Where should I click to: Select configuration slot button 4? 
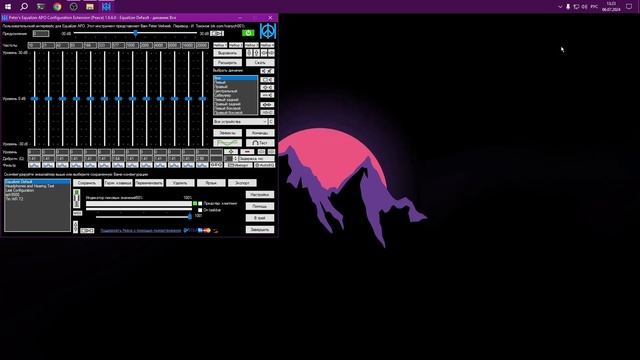click(267, 45)
